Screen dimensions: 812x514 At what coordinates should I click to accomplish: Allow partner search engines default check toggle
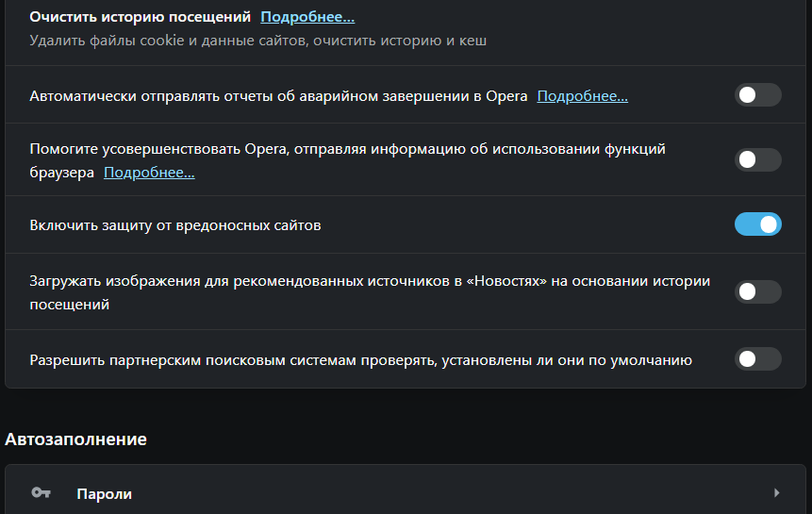(757, 358)
